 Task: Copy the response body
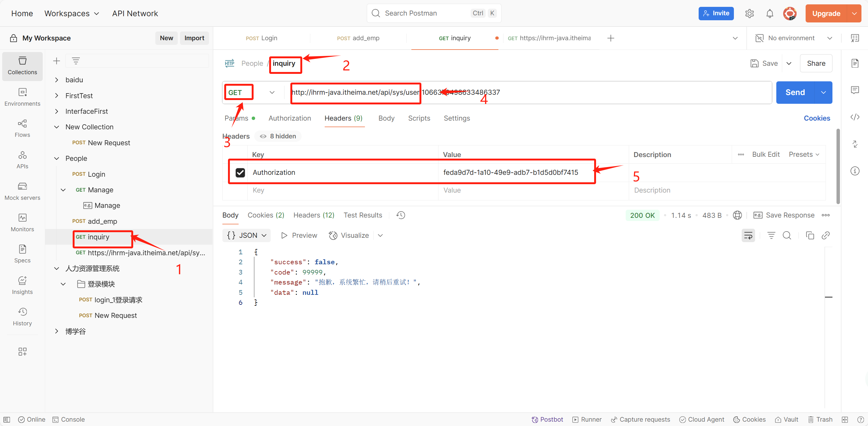809,235
